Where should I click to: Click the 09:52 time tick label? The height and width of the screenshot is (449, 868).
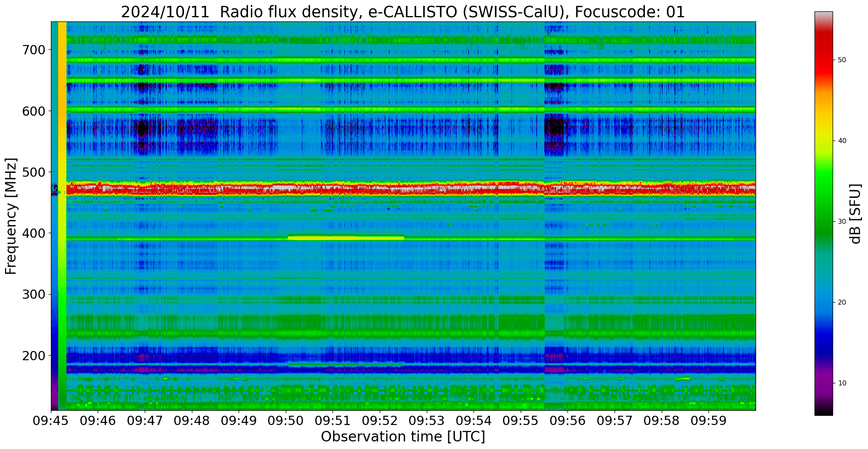point(380,421)
